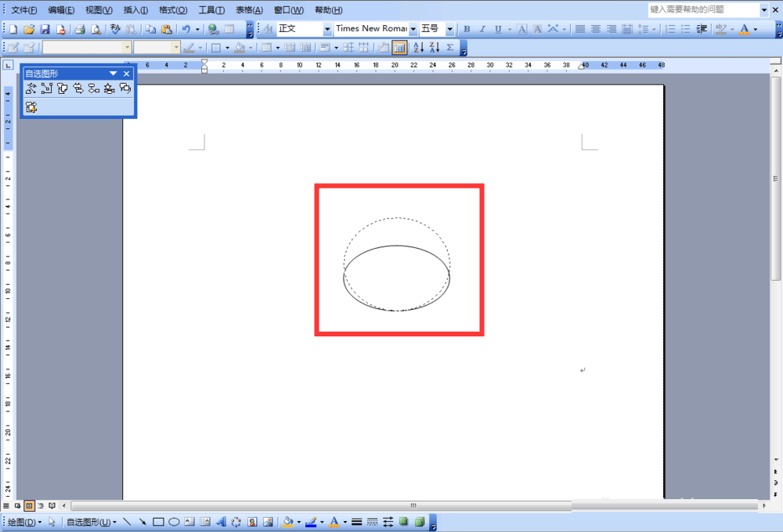Choose the dash style icon
Screen dimensions: 783x532
[372, 522]
